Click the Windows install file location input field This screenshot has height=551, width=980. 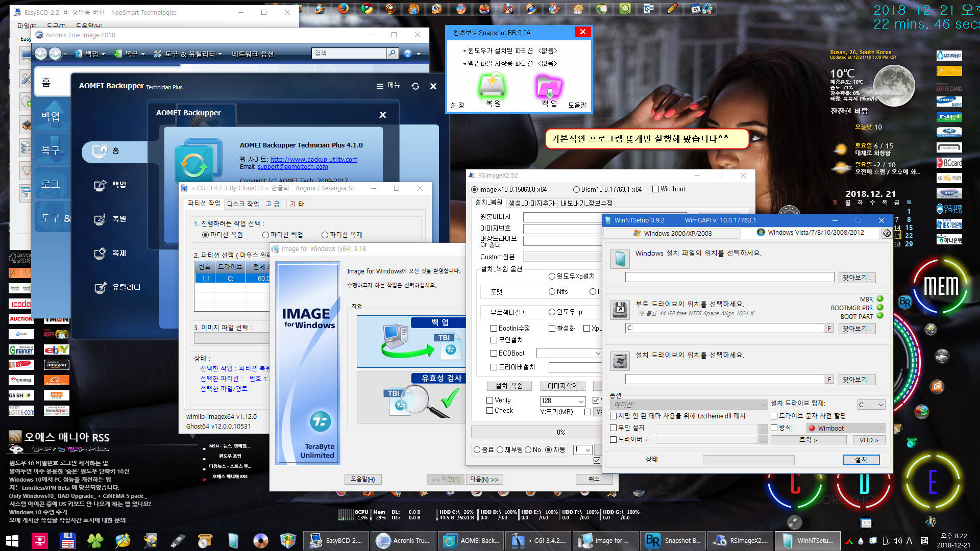(729, 277)
